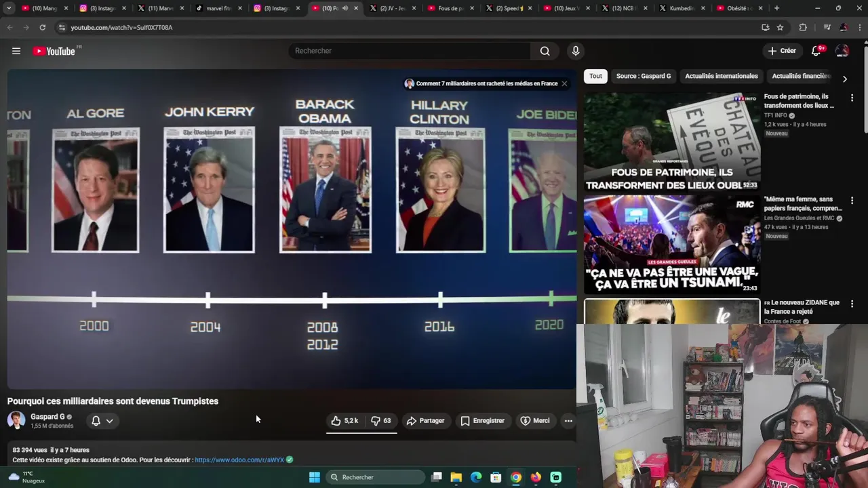Image resolution: width=868 pixels, height=488 pixels.
Task: Reload the page in Chrome
Action: click(42, 27)
